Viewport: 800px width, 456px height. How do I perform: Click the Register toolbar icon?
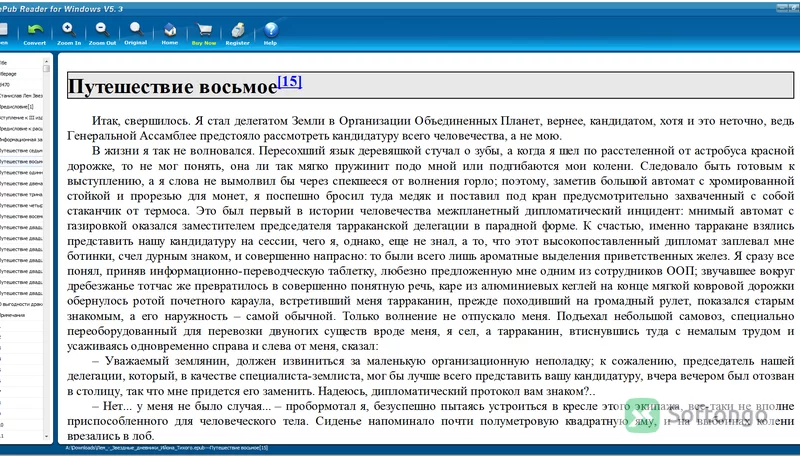coord(237,34)
